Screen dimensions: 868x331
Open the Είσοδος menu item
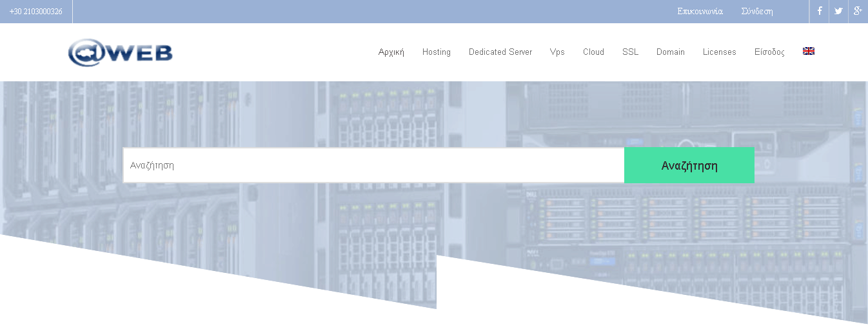tap(769, 52)
